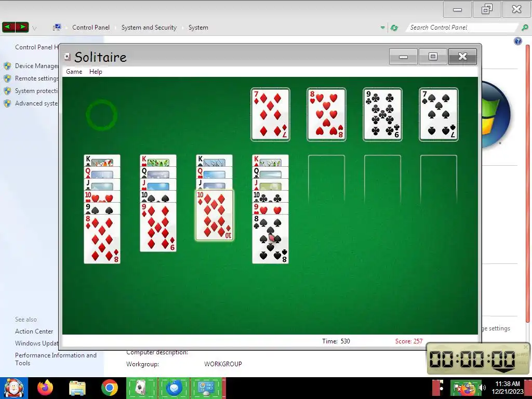Open recent pages dropdown beside navigation arrows
This screenshot has width=532, height=399.
[x=34, y=28]
